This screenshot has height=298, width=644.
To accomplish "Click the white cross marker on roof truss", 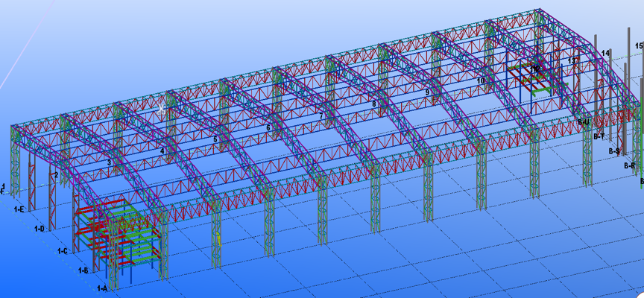I will (x=160, y=108).
